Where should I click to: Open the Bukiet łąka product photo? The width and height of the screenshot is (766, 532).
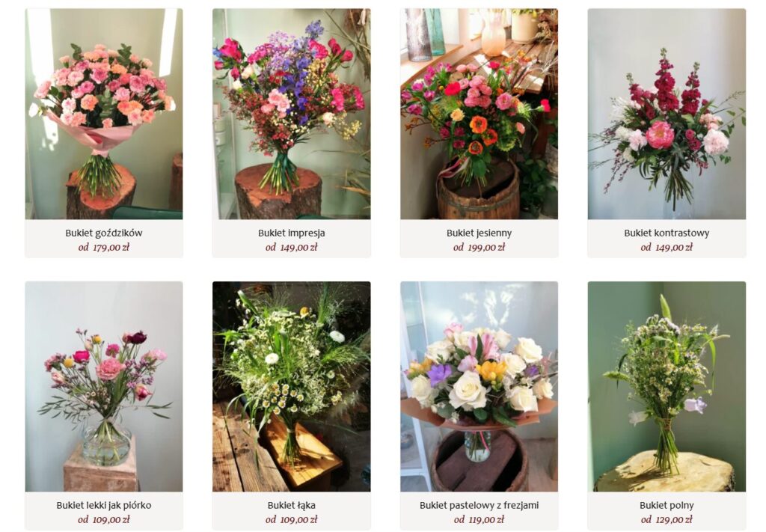(x=292, y=386)
